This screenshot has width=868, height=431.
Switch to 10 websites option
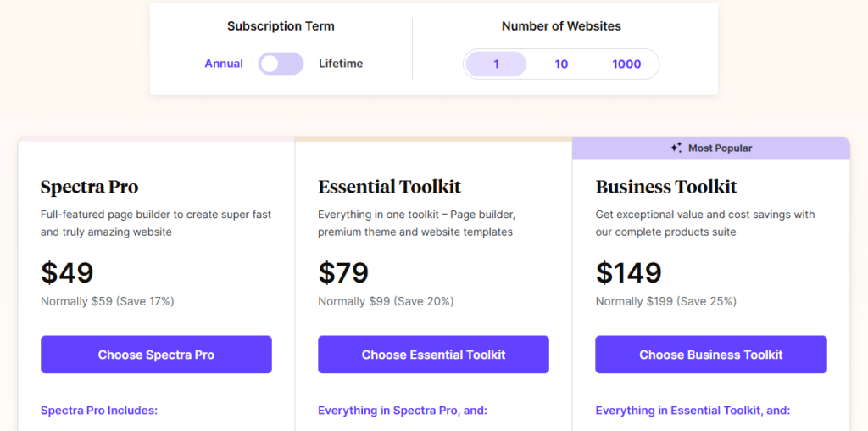[561, 64]
